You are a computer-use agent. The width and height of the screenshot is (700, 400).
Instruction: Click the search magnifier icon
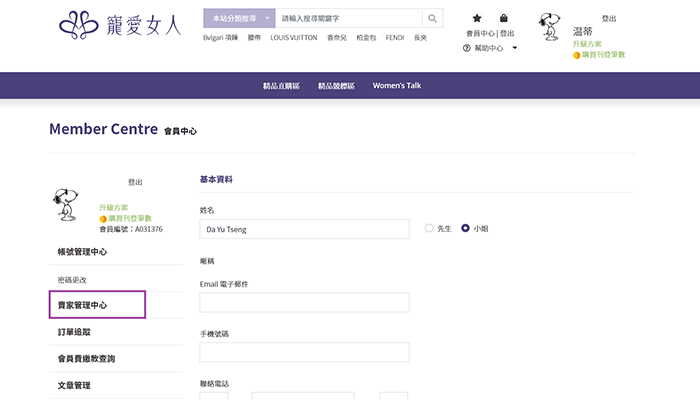[x=432, y=18]
